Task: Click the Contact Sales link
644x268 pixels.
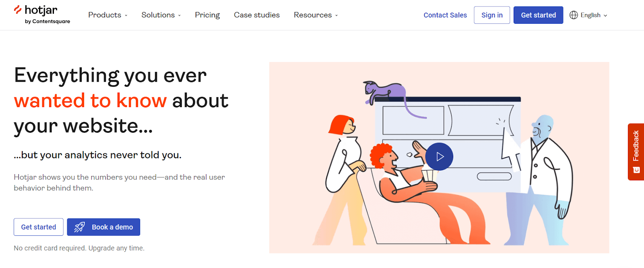Action: coord(445,15)
